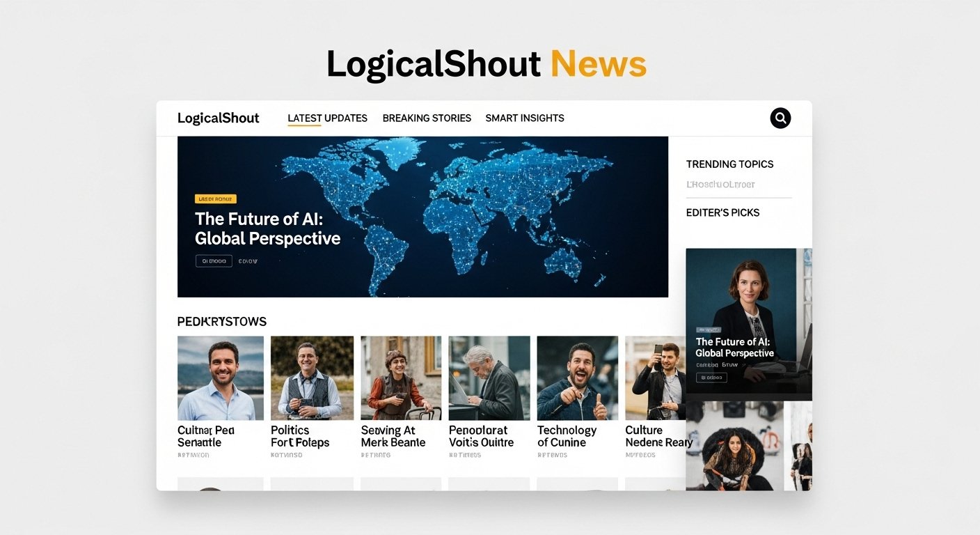Click the 'Serving At Merk Beanle' card photo
This screenshot has height=535, width=980.
pyautogui.click(x=401, y=377)
